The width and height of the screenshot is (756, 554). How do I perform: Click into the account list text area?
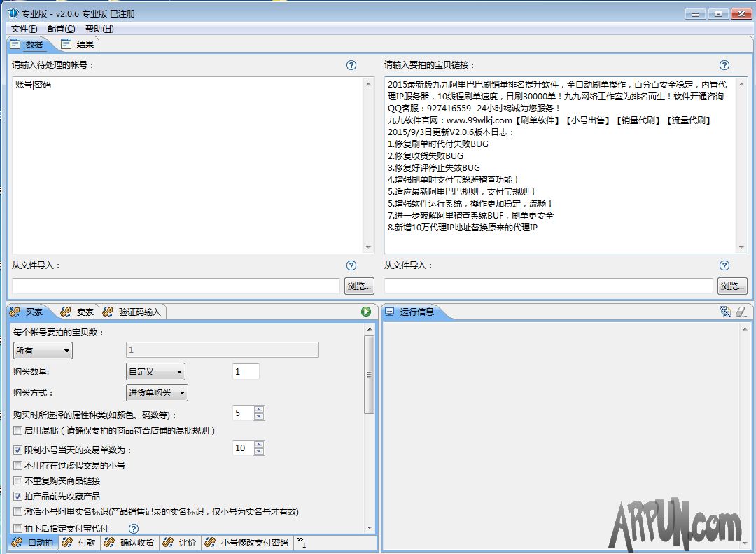point(187,165)
